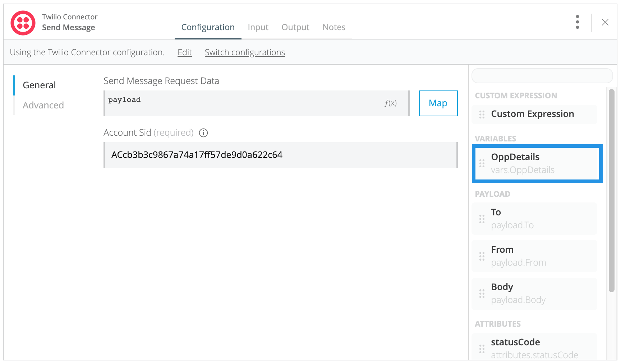The height and width of the screenshot is (364, 621).
Task: Click the drag handle next to To payload
Action: 482,218
